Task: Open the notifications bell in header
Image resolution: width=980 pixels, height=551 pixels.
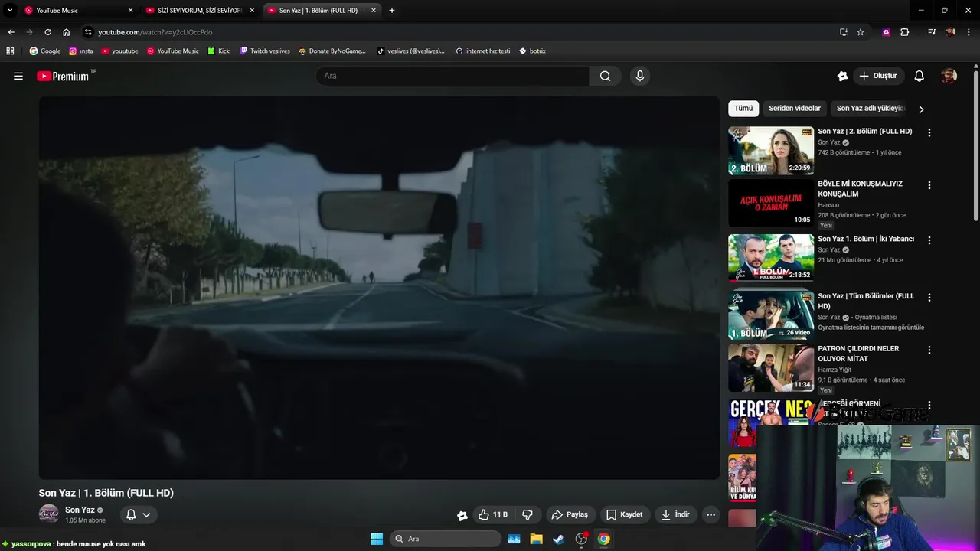Action: point(920,76)
